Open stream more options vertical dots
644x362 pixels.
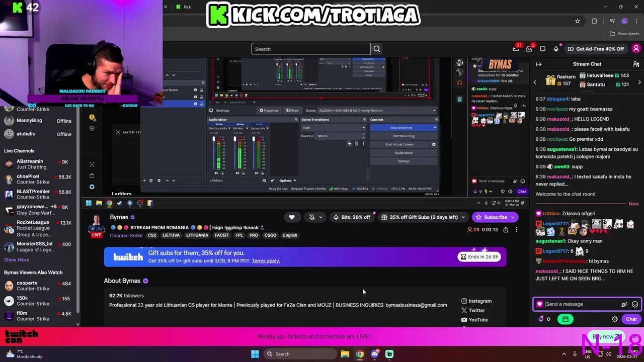516,230
